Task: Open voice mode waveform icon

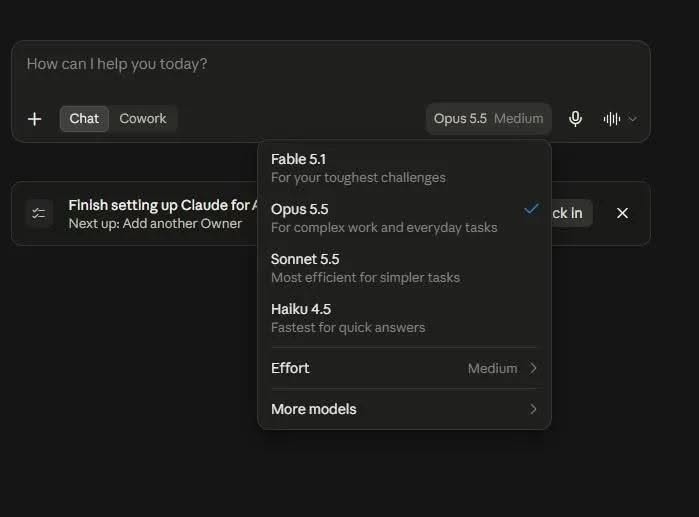Action: pyautogui.click(x=612, y=119)
